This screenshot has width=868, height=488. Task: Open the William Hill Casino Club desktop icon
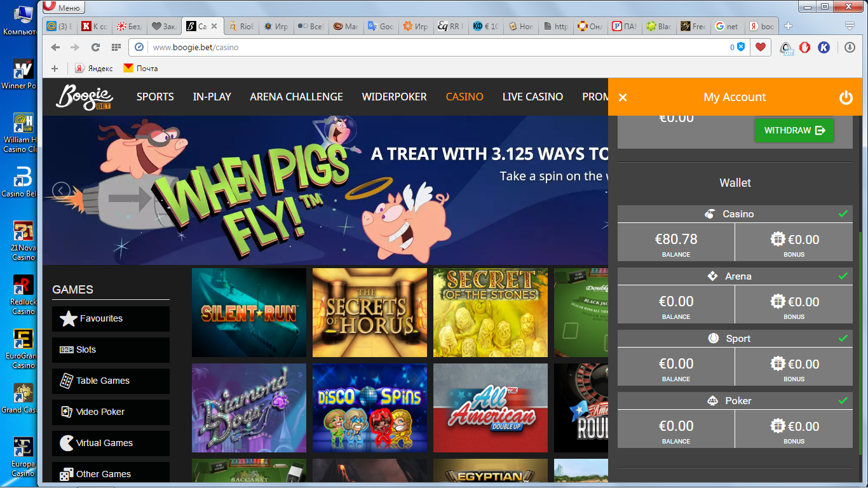23,133
